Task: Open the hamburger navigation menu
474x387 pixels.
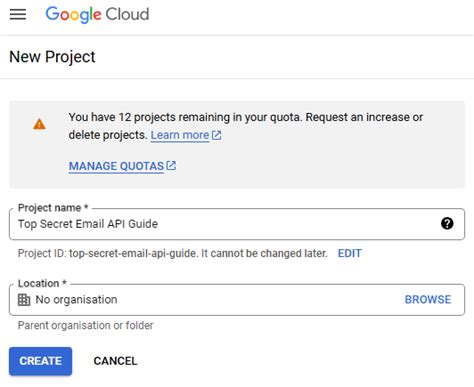Action: coord(18,14)
